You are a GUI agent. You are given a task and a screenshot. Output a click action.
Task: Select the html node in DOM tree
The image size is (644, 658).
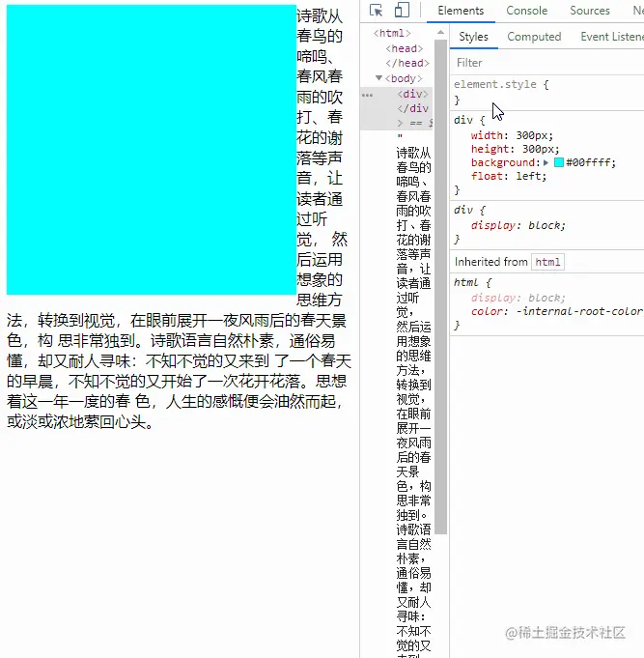coord(392,33)
